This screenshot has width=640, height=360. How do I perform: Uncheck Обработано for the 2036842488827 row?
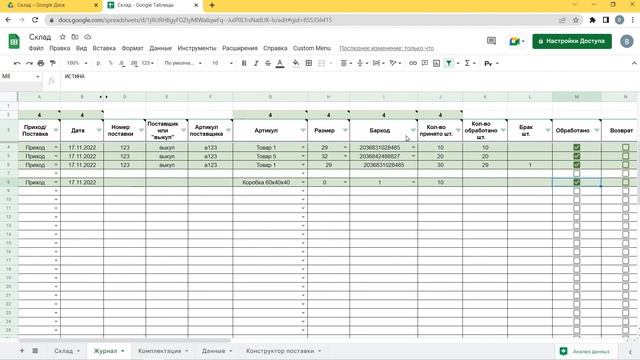point(577,156)
